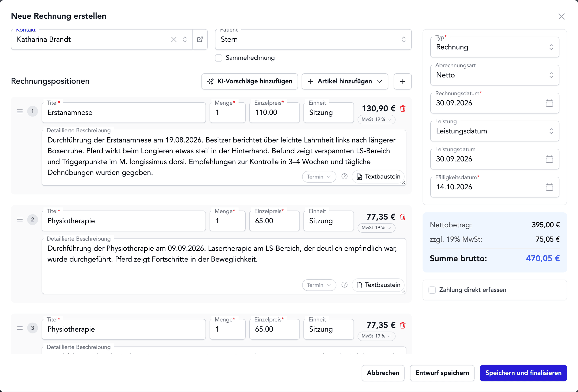The image size is (578, 392).
Task: Insert Textbaustein in Erstanamnese description
Action: click(x=378, y=177)
